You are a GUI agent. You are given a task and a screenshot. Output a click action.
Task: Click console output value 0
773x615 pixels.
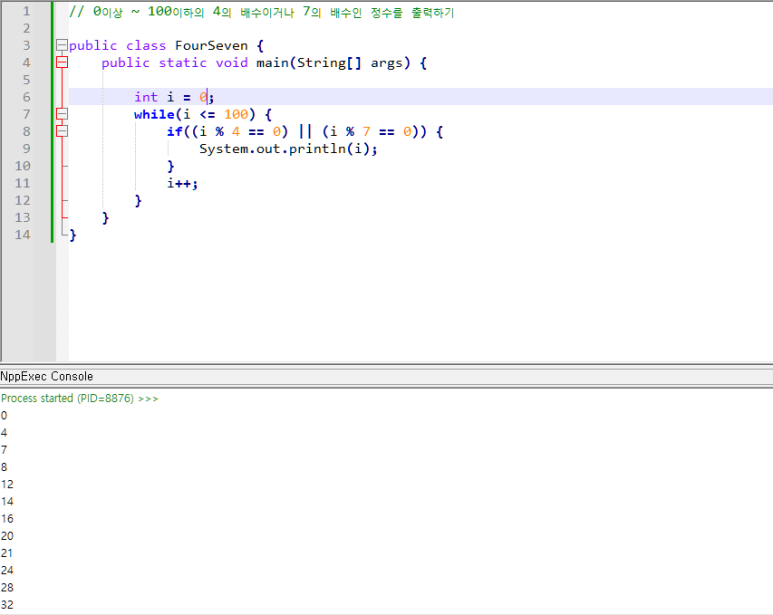coord(4,415)
